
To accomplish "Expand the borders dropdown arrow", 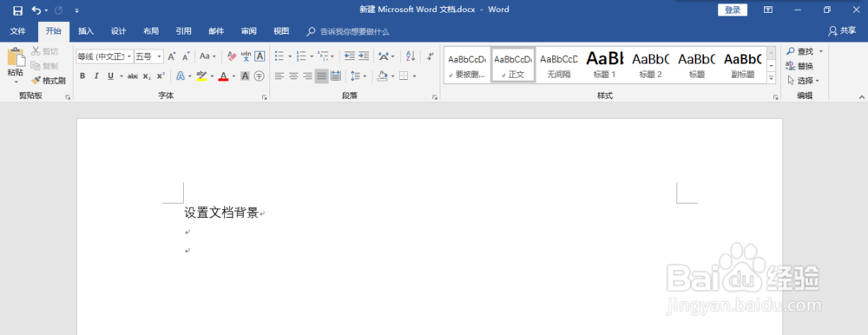I will tap(414, 76).
